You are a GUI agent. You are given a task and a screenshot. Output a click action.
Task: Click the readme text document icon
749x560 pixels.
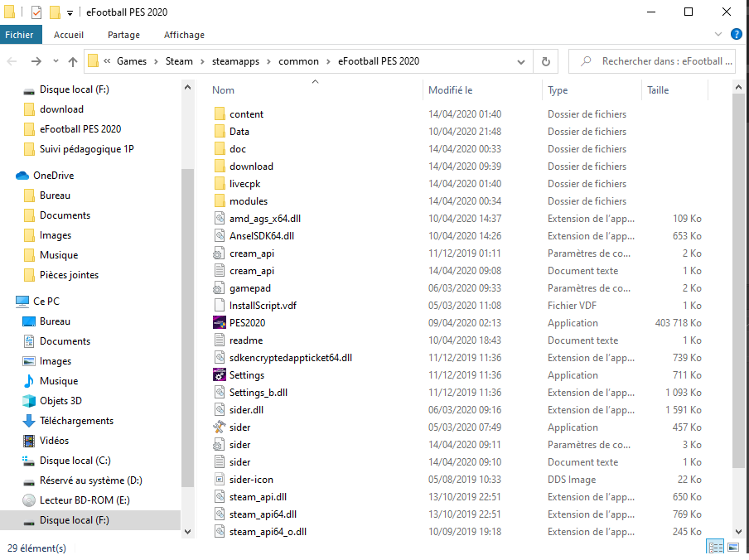220,340
